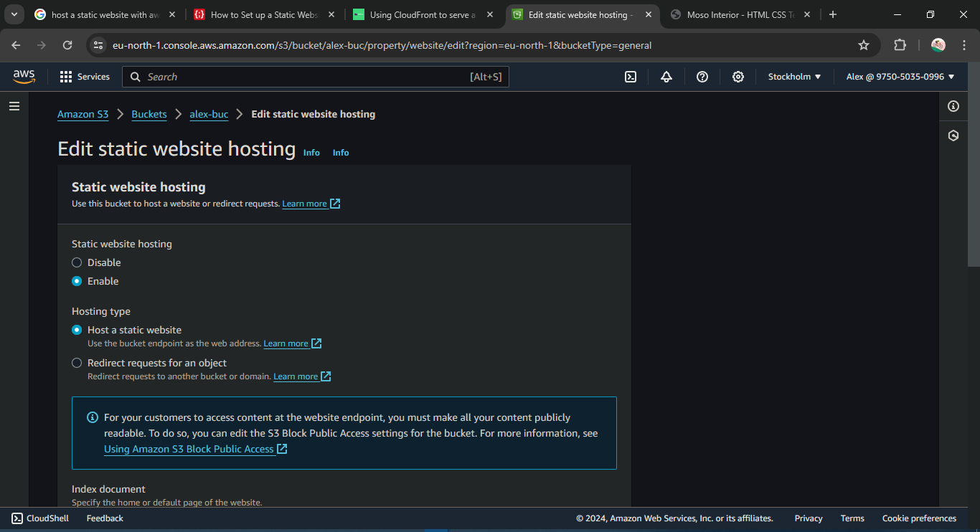Select the Enable radio button
This screenshot has height=532, width=980.
(x=77, y=281)
